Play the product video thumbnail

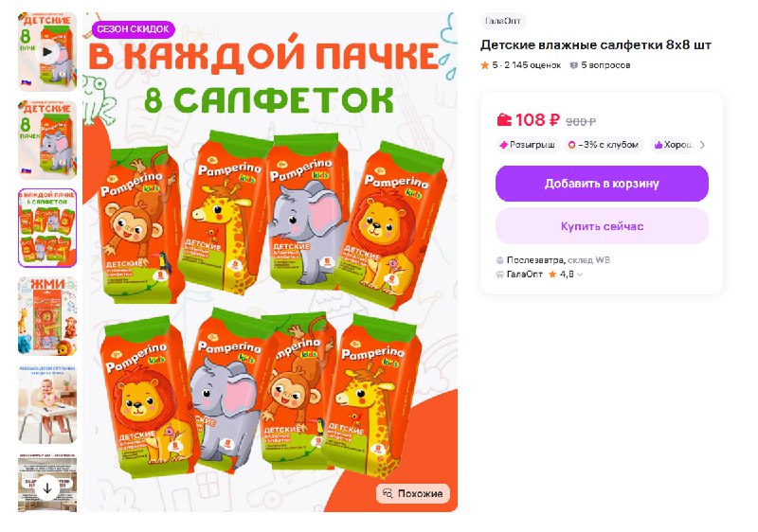point(47,52)
